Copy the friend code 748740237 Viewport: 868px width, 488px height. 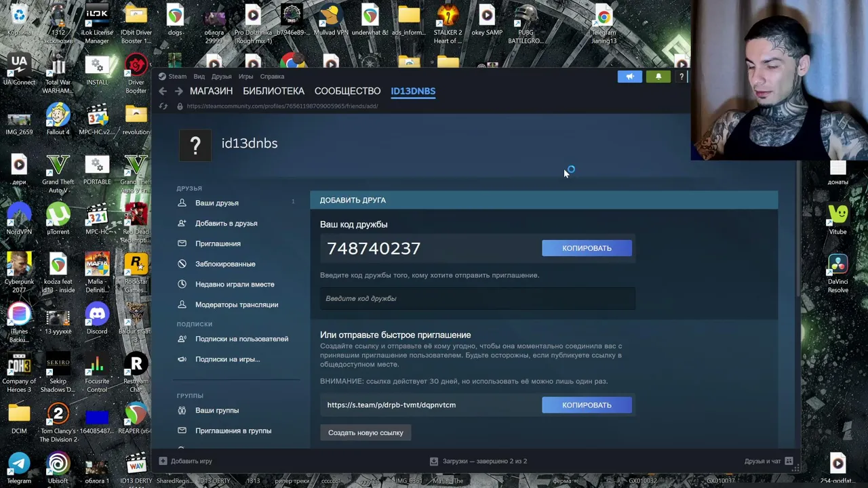coord(587,248)
